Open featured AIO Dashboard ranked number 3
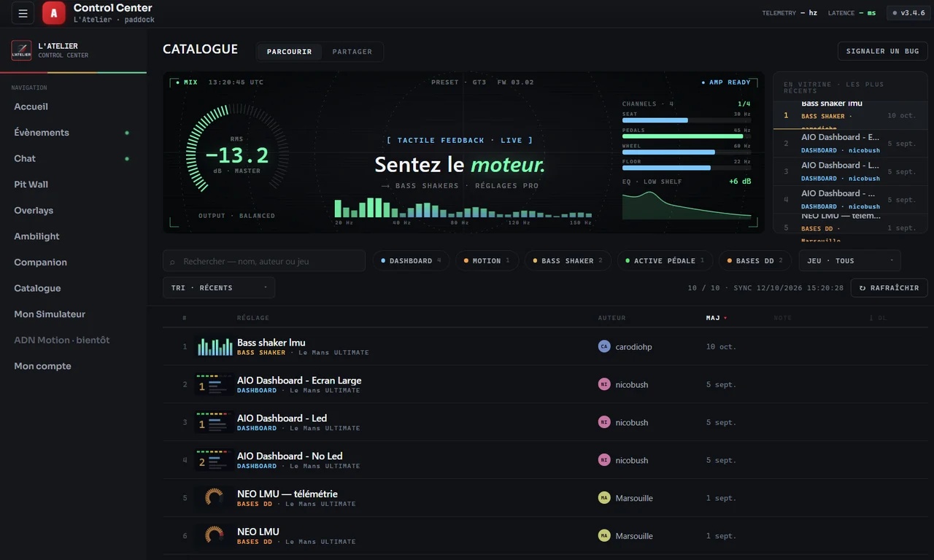Image resolution: width=934 pixels, height=560 pixels. tap(850, 171)
